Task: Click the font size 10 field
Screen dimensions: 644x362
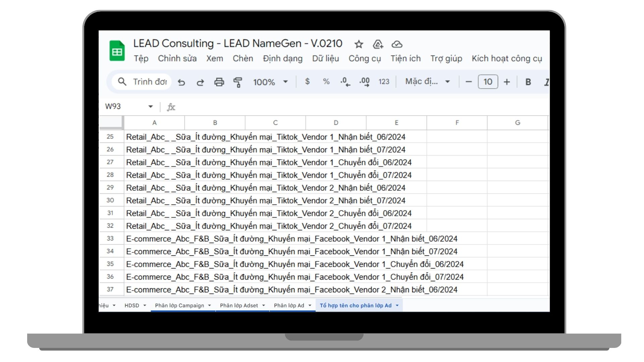Action: (x=488, y=82)
